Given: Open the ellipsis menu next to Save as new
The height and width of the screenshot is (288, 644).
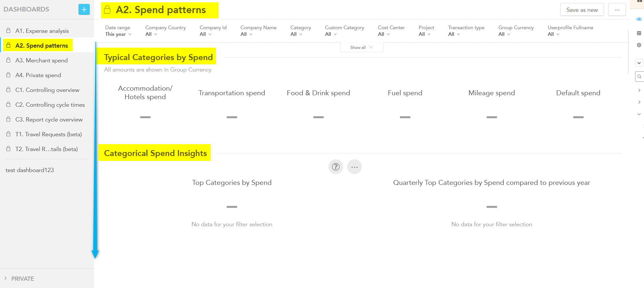Looking at the screenshot, I should coord(617,10).
